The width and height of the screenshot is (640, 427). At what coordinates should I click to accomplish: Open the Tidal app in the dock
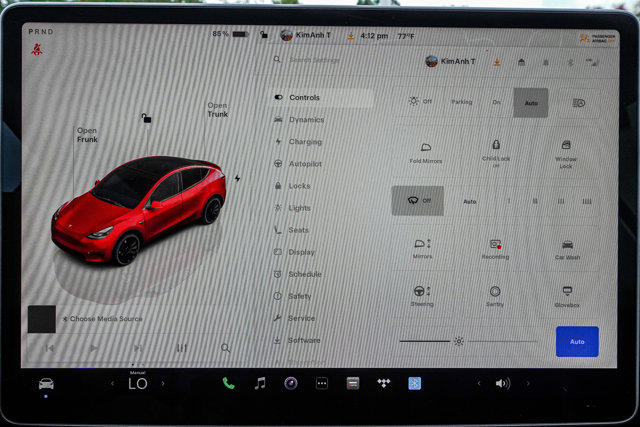click(384, 383)
